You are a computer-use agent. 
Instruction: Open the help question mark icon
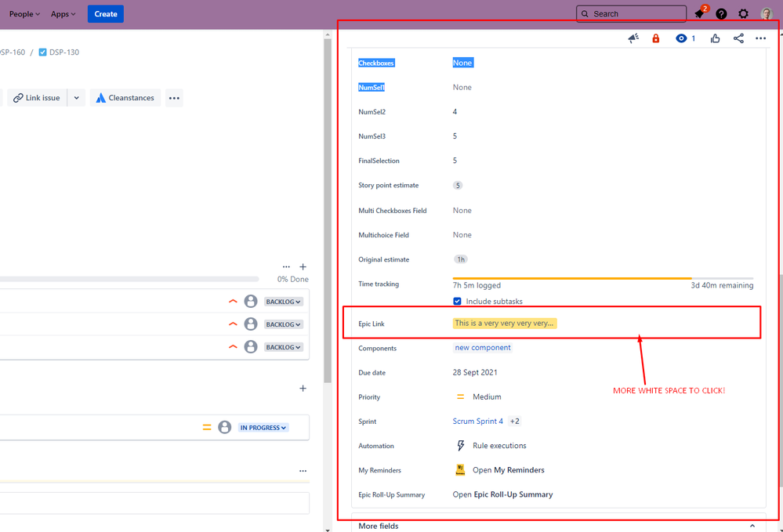click(721, 14)
